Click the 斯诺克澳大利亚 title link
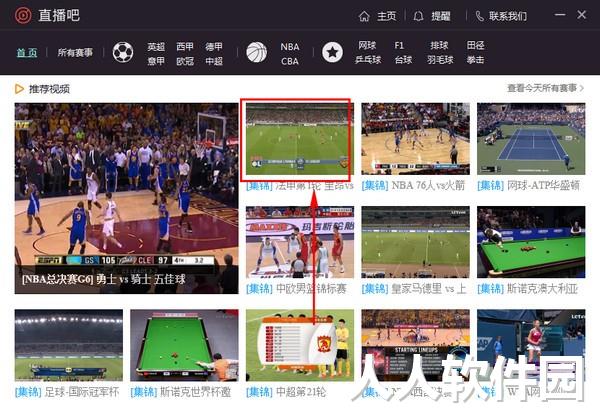Image resolution: width=600 pixels, height=412 pixels. pos(528,288)
